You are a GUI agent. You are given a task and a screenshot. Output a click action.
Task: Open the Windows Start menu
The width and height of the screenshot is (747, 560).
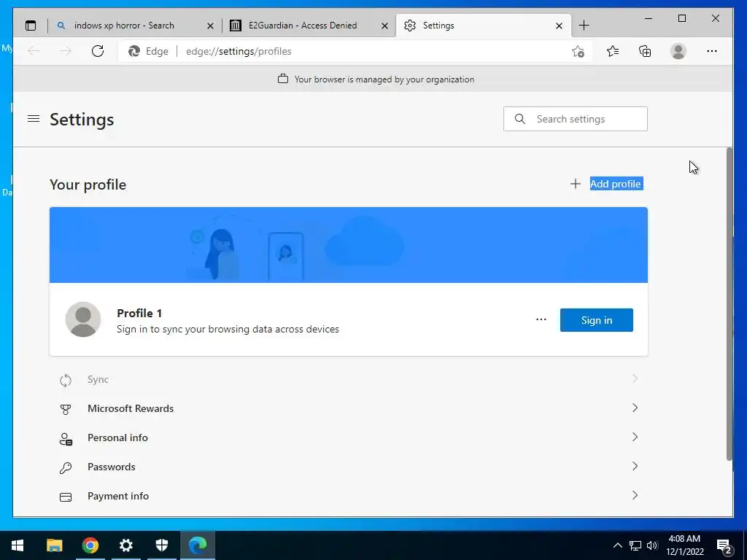(18, 545)
